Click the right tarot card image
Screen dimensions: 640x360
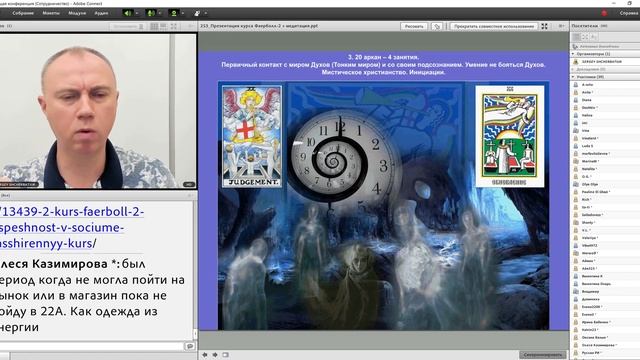[509, 136]
